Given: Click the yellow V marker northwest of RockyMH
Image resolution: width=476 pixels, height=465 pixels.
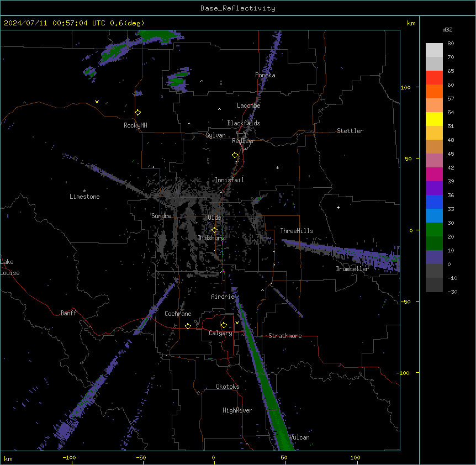Looking at the screenshot, I should click(x=97, y=102).
